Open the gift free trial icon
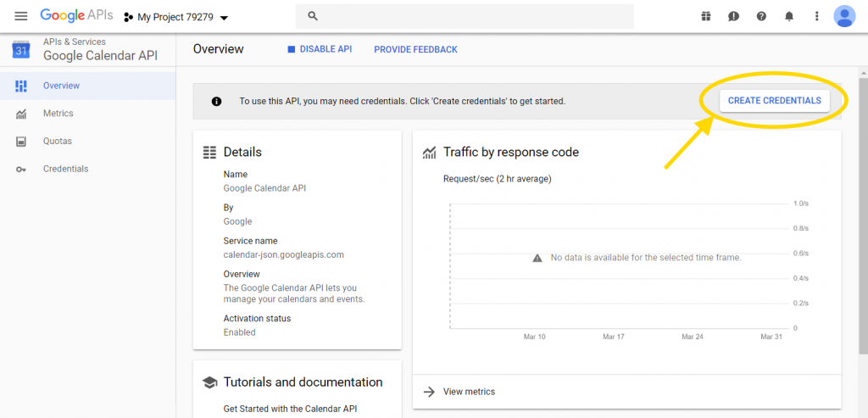 click(706, 16)
